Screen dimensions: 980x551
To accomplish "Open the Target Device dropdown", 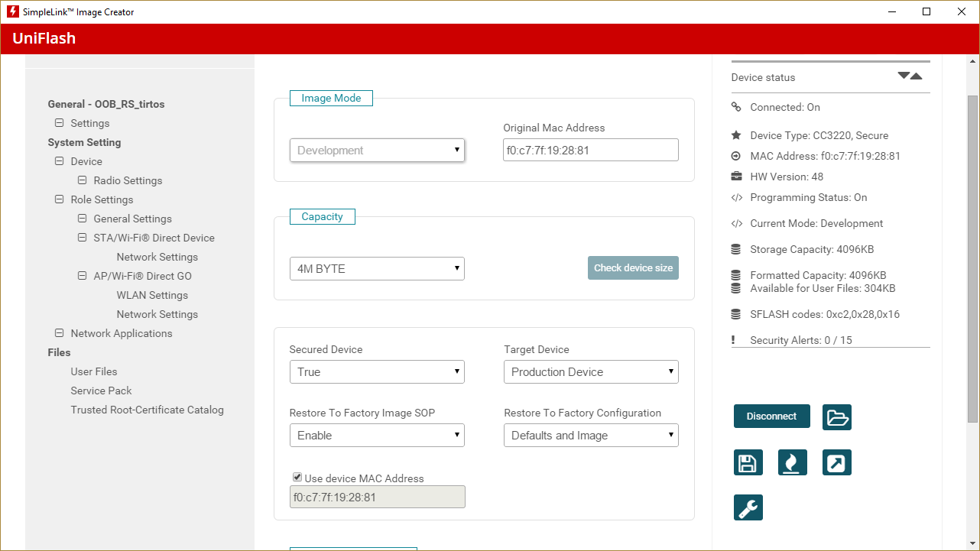I will click(591, 372).
